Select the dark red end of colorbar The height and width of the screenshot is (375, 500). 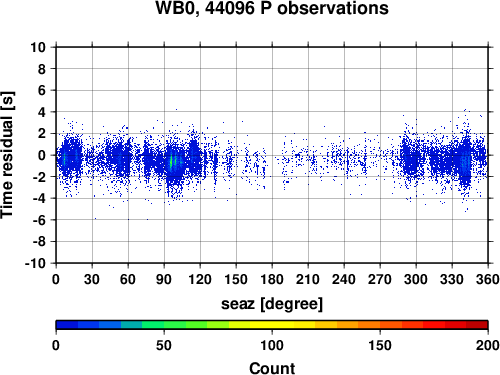(477, 325)
